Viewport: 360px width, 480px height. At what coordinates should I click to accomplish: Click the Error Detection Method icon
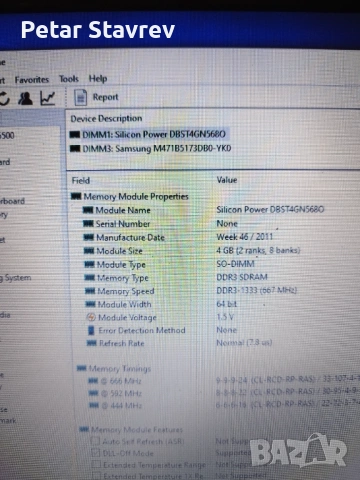(x=91, y=330)
